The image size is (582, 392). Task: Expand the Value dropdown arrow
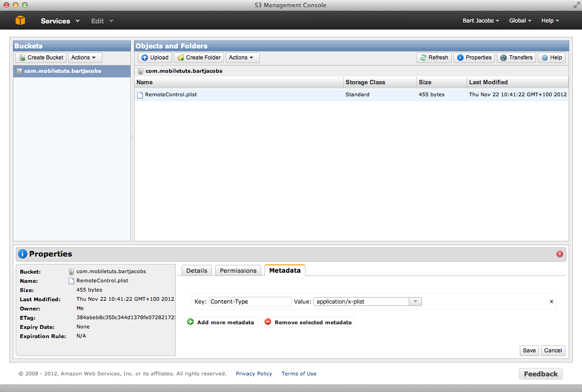coord(415,302)
